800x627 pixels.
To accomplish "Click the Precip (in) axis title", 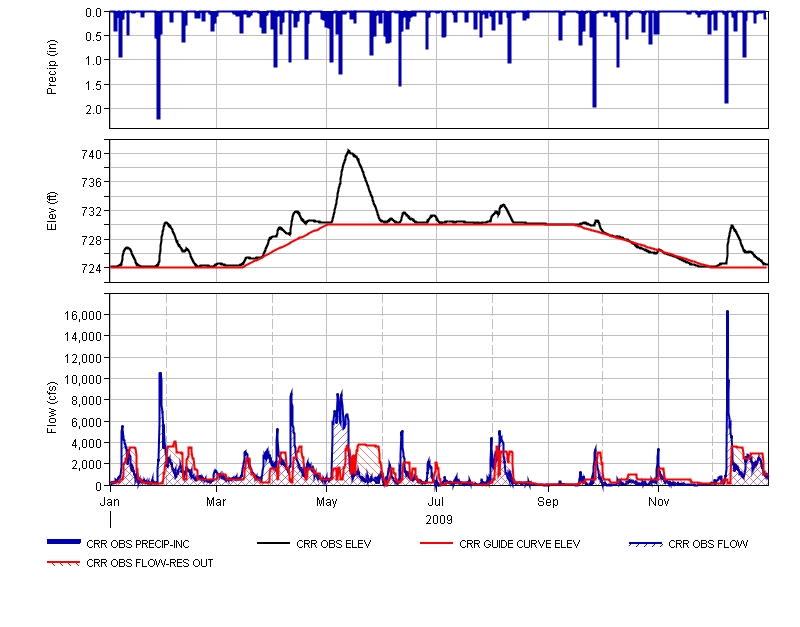I will tap(52, 67).
